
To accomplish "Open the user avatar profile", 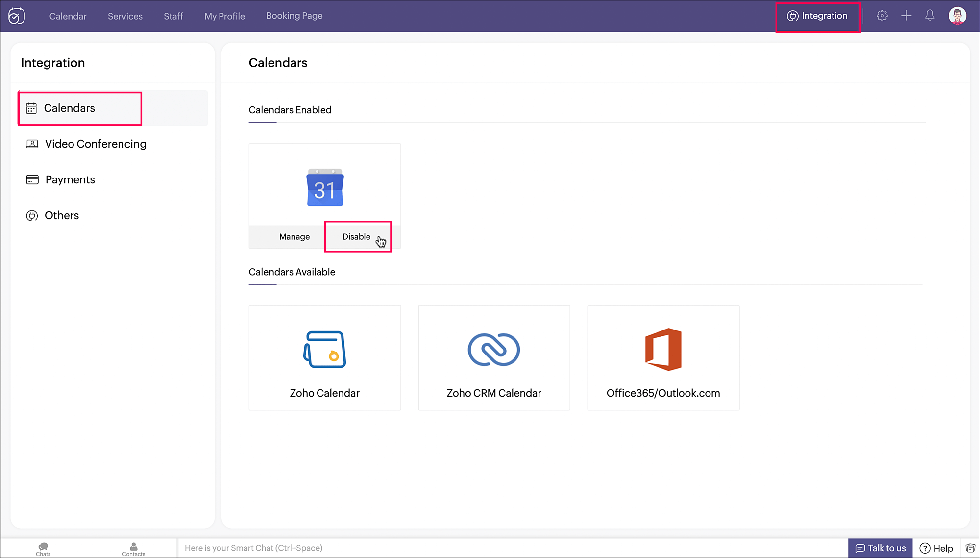I will 957,16.
